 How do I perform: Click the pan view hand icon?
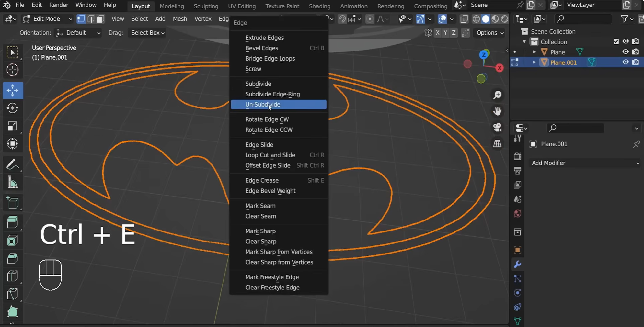[x=497, y=111]
